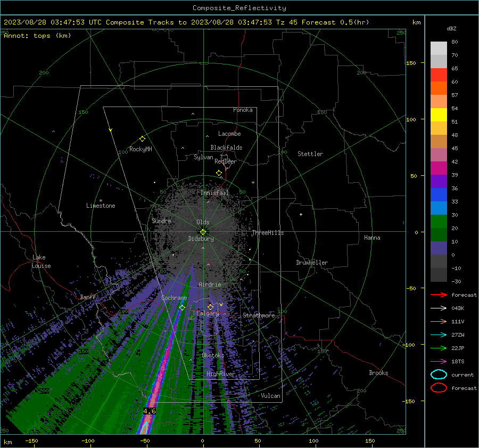Click the orange 111V arrow legend entry
Viewport: 479px width, 448px height.
[439, 321]
